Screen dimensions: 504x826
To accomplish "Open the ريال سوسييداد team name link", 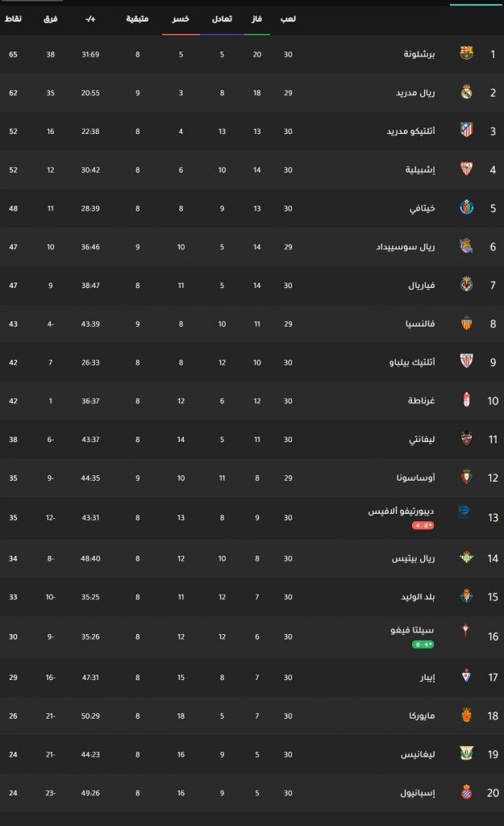I will pos(406,247).
